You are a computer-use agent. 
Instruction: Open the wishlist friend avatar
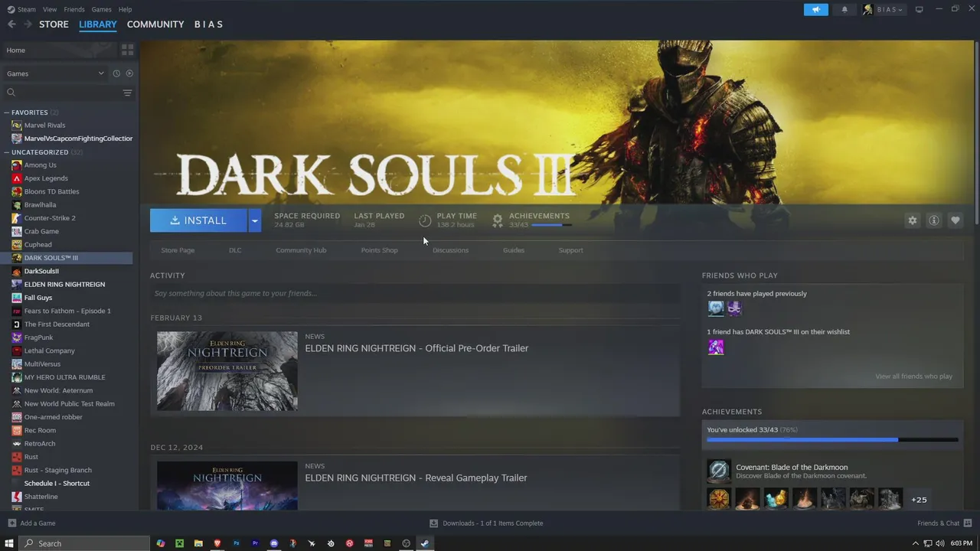click(x=716, y=347)
